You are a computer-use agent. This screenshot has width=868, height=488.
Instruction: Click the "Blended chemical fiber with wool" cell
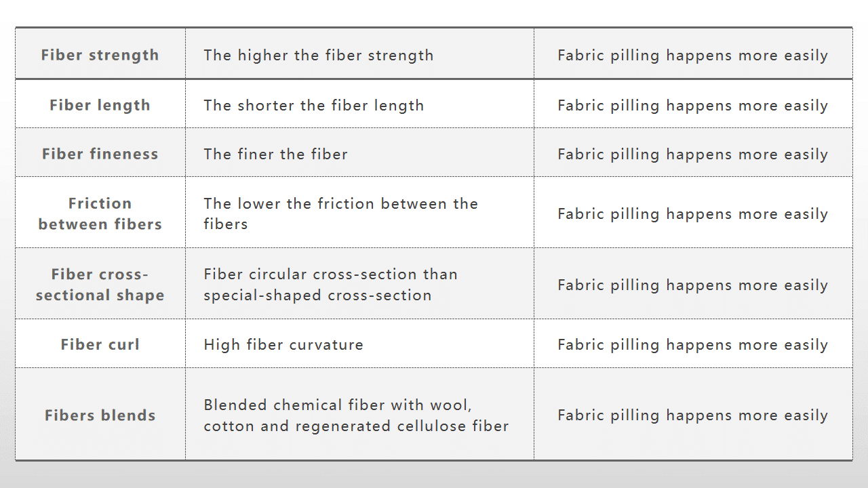pos(356,415)
